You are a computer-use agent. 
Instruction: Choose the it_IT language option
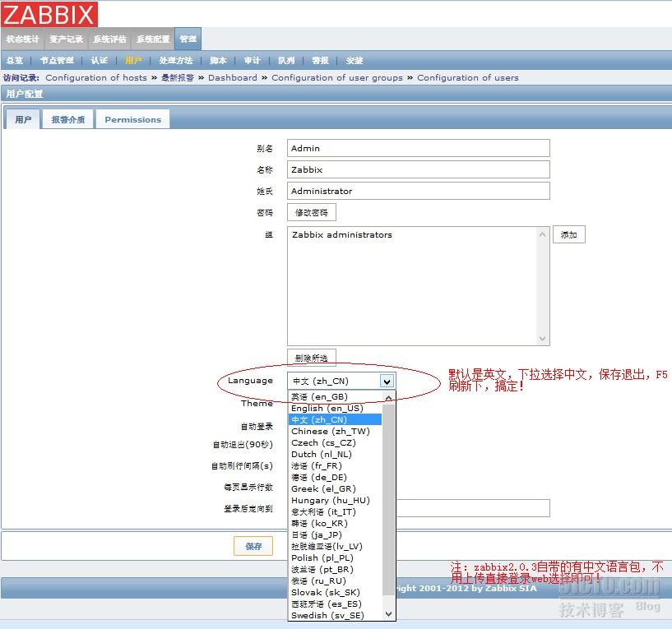click(335, 512)
